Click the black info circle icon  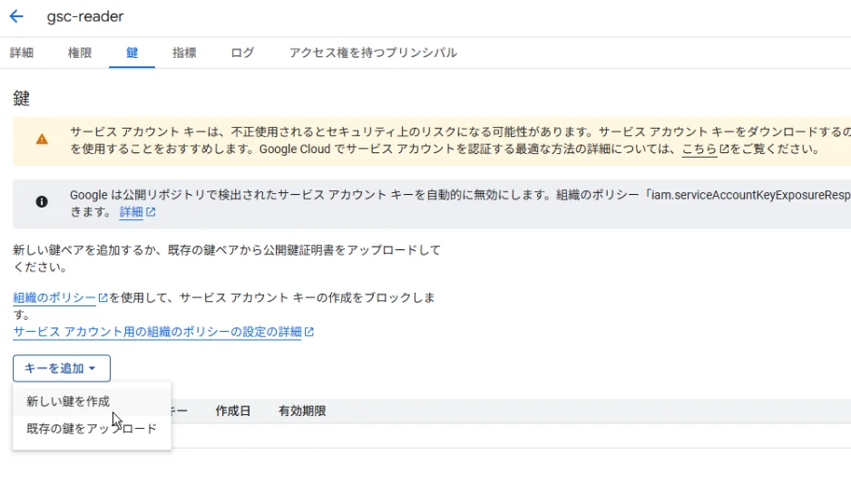42,202
